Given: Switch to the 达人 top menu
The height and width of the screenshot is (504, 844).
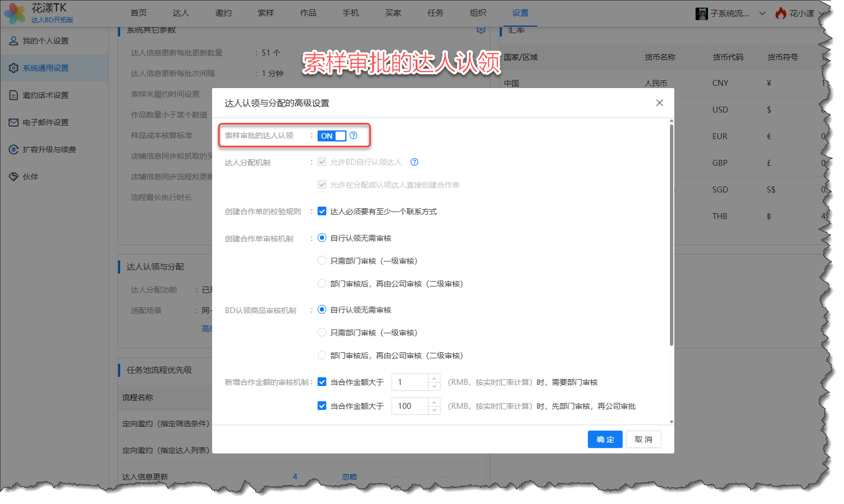Looking at the screenshot, I should [181, 13].
